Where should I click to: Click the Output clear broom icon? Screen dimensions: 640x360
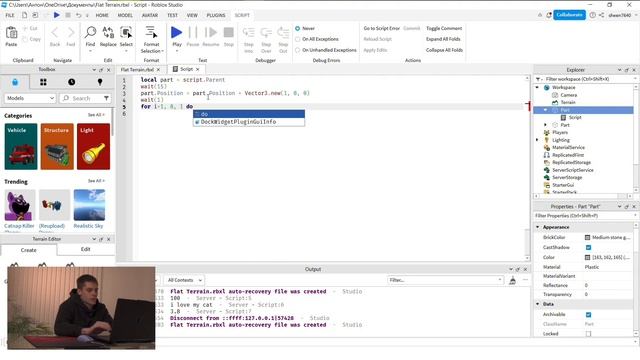pyautogui.click(x=513, y=280)
